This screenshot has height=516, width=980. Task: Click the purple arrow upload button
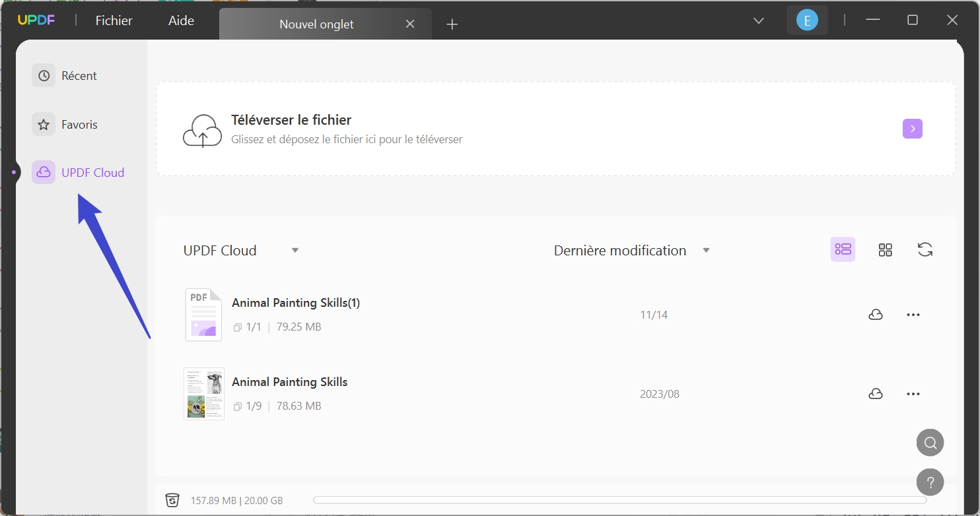913,129
